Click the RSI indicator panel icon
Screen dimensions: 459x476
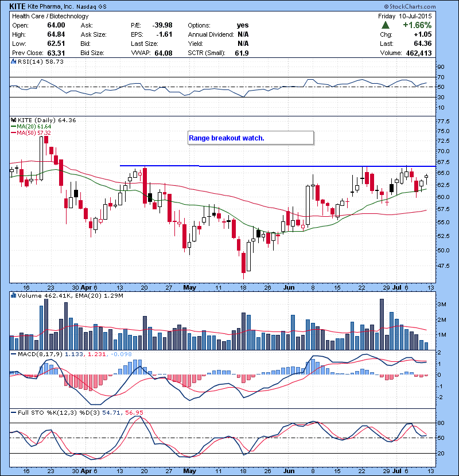[x=13, y=61]
